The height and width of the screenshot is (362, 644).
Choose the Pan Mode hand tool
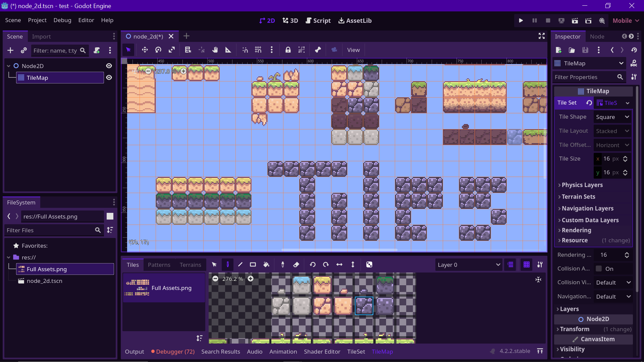215,50
